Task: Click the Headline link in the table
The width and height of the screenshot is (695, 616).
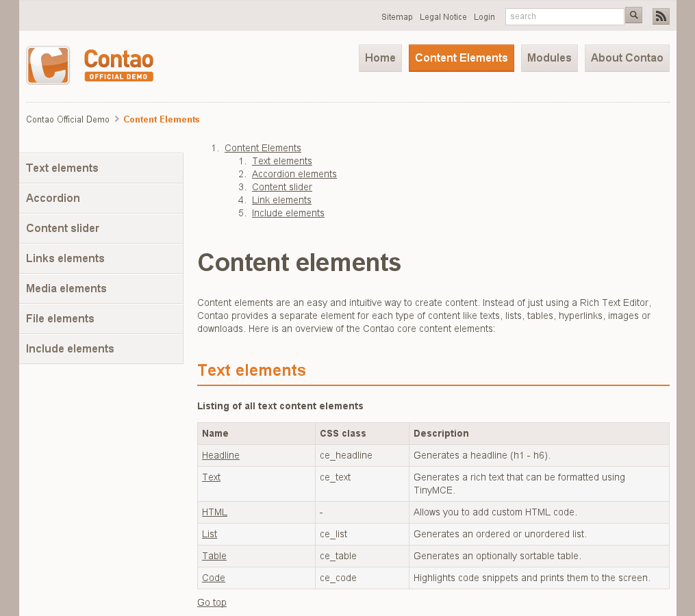Action: click(220, 455)
